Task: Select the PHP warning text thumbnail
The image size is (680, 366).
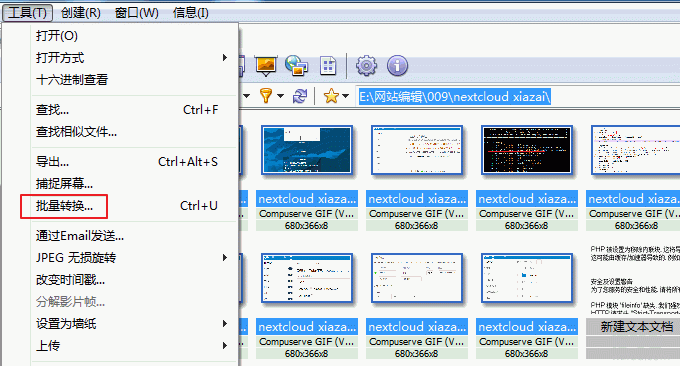Action: (x=635, y=279)
